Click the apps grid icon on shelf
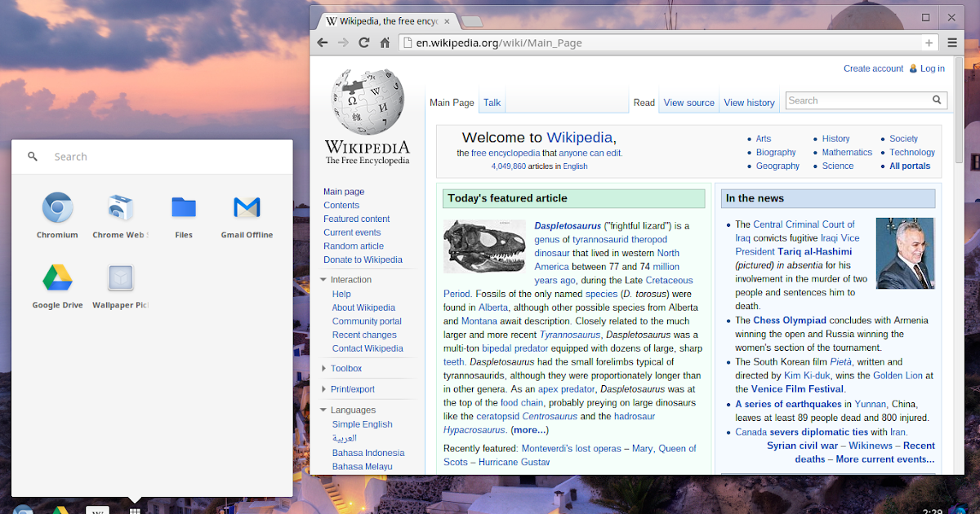Viewport: 980px width, 514px height. click(136, 511)
